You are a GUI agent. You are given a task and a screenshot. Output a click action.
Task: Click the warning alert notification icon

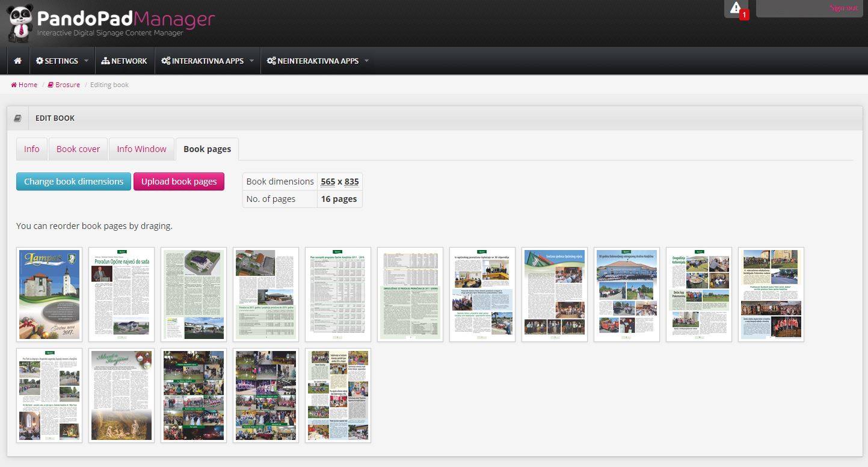click(x=736, y=8)
